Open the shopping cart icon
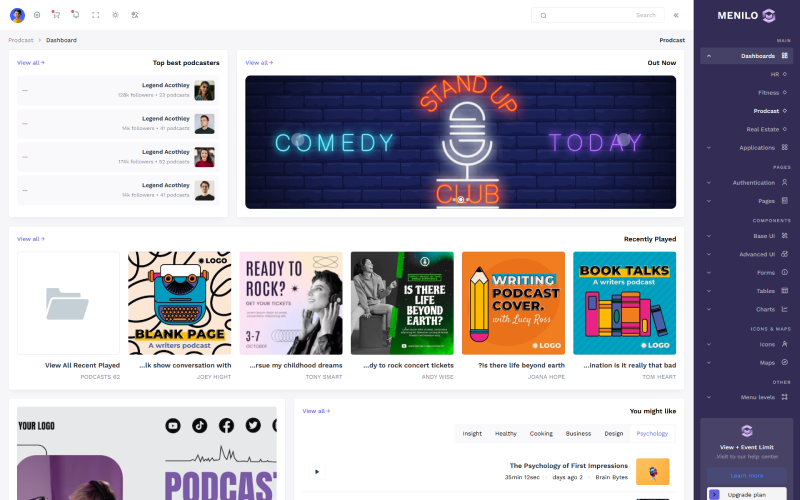 (56, 15)
